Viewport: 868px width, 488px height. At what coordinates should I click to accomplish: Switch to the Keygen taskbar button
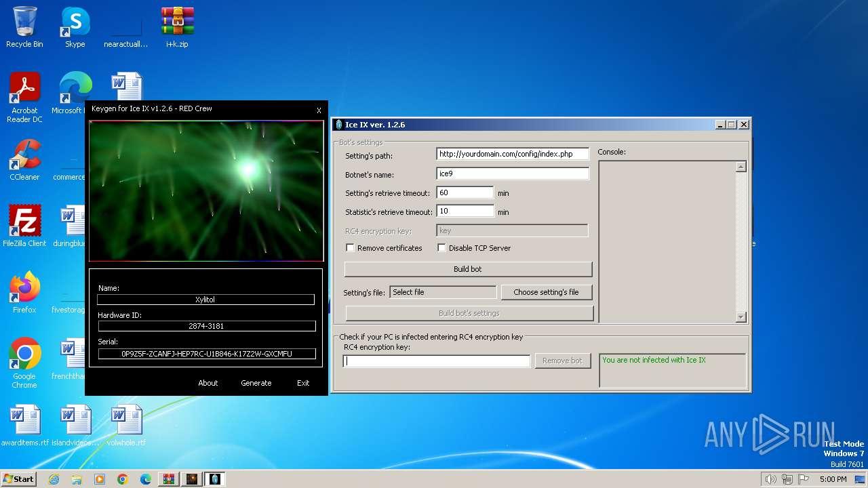click(192, 479)
